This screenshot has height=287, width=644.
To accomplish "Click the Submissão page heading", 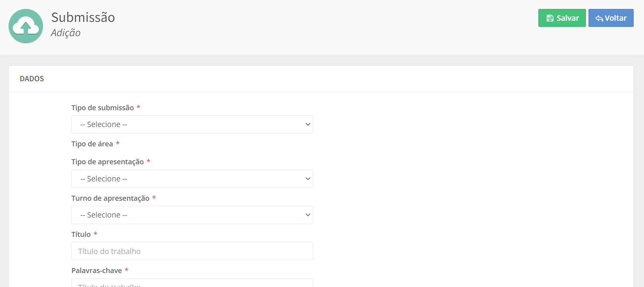I will tap(83, 18).
